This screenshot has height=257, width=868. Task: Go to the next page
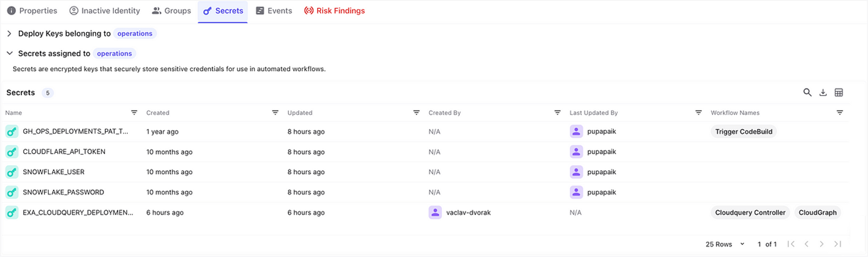click(822, 244)
